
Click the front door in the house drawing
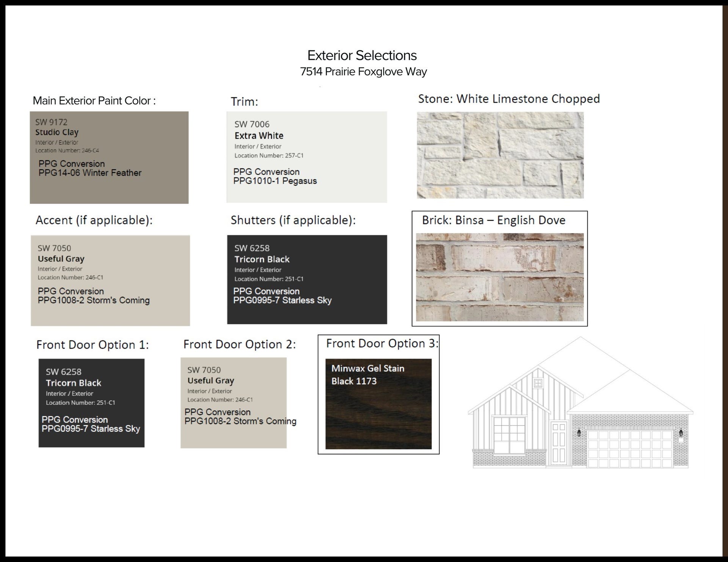click(x=559, y=443)
